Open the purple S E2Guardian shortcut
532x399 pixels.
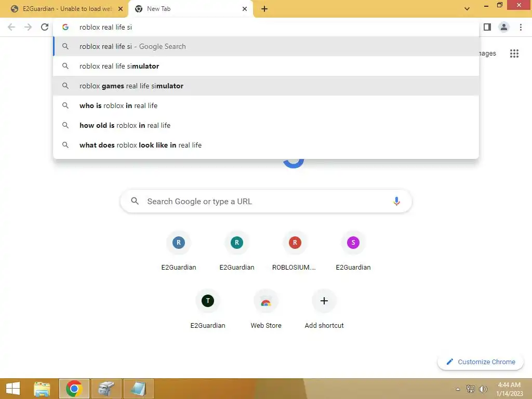pyautogui.click(x=353, y=251)
